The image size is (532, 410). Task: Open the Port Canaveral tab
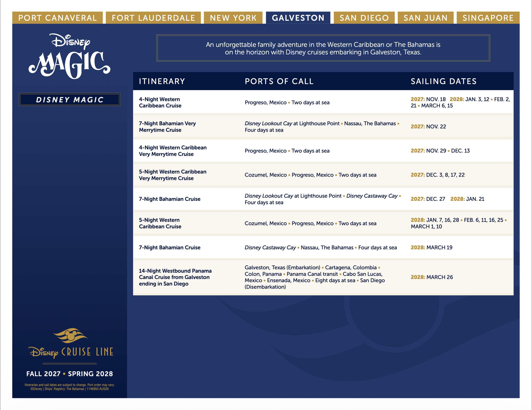click(57, 18)
